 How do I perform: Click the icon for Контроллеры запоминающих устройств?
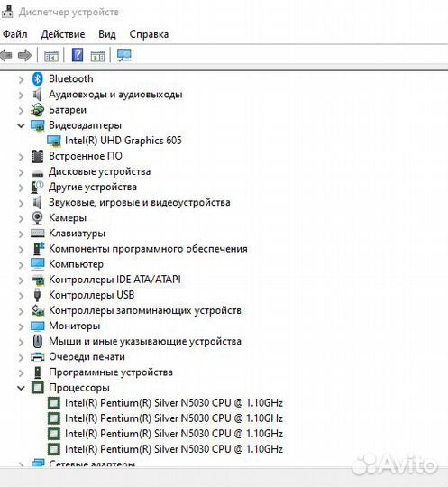(x=38, y=310)
